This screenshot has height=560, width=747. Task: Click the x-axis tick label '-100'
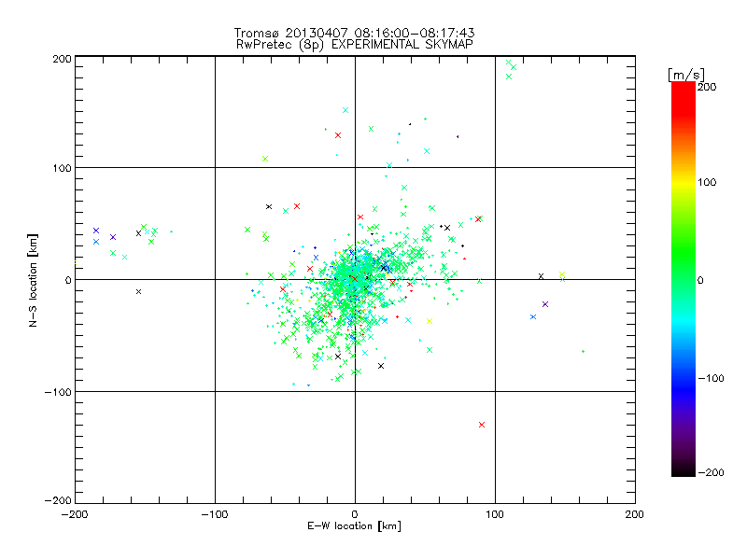215,514
